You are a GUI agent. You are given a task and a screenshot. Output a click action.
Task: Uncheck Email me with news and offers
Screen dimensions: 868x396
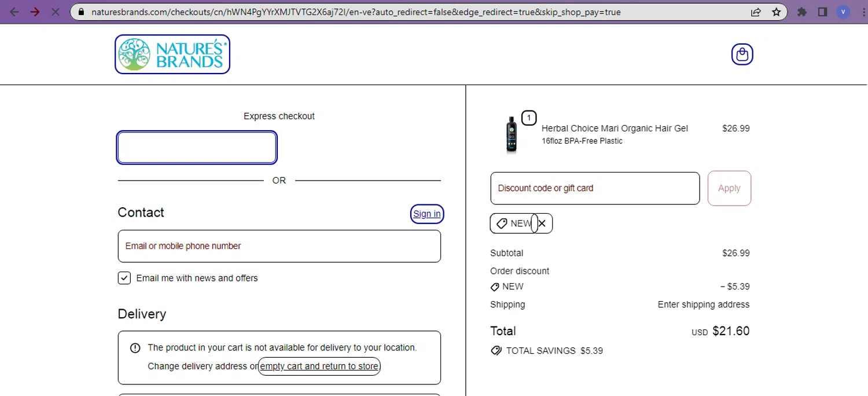(124, 278)
